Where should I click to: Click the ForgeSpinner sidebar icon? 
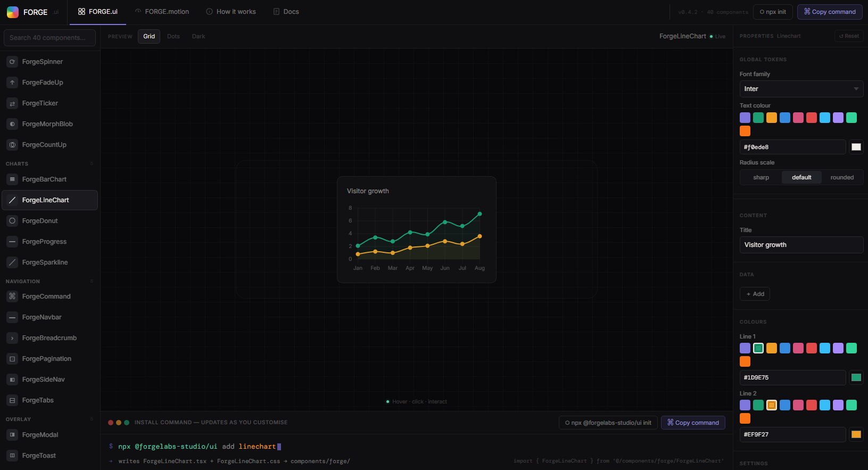12,62
